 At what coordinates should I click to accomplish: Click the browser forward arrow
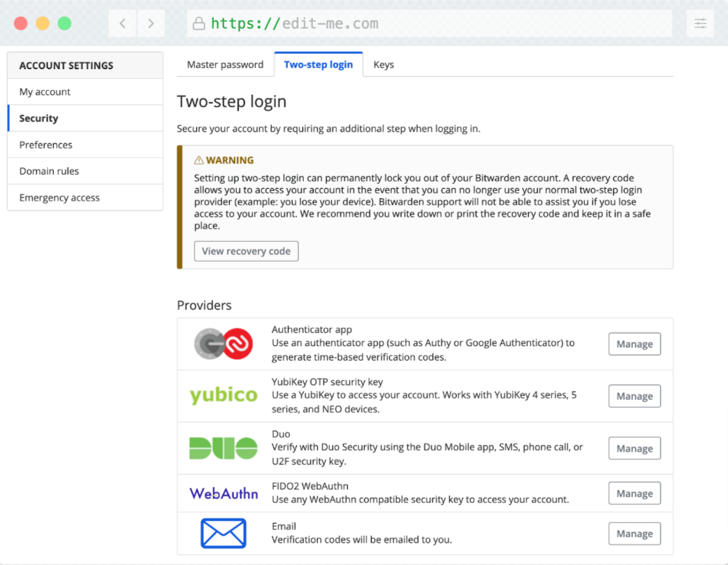[x=151, y=24]
